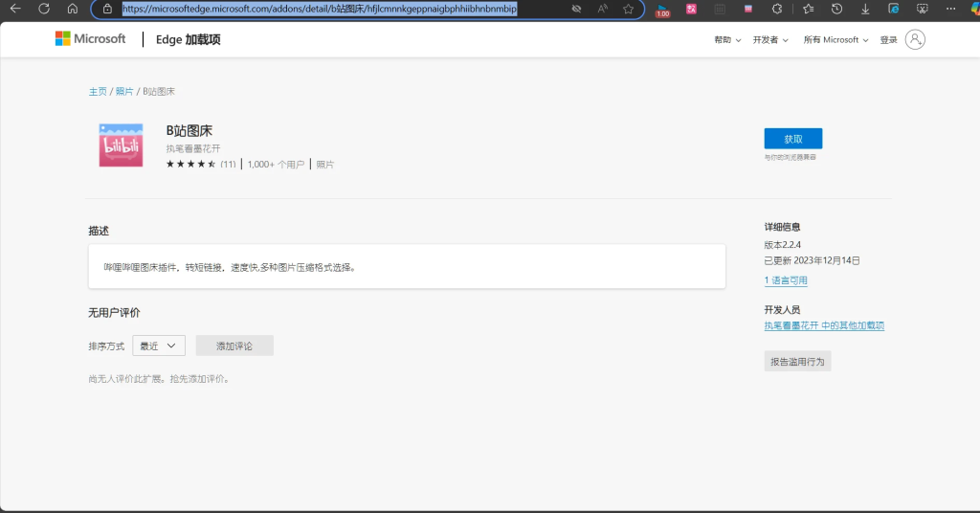
Task: Open browser History clock icon
Action: [x=836, y=9]
